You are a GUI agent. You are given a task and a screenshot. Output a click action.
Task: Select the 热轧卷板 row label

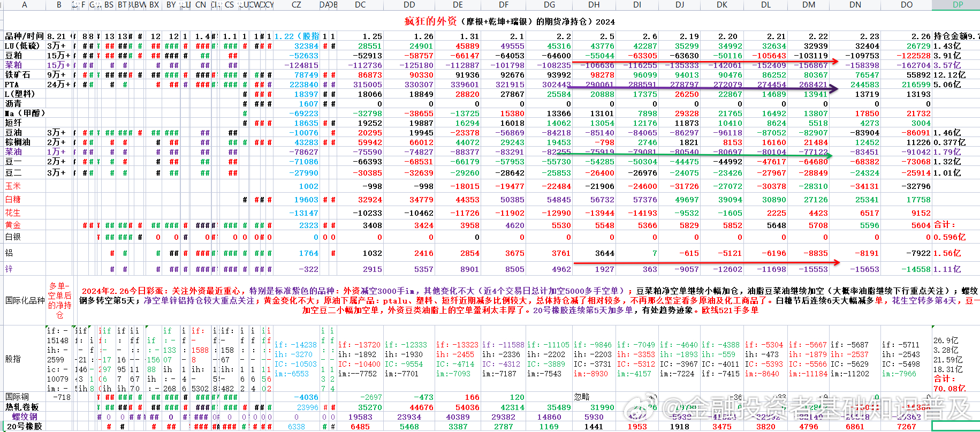pos(22,407)
